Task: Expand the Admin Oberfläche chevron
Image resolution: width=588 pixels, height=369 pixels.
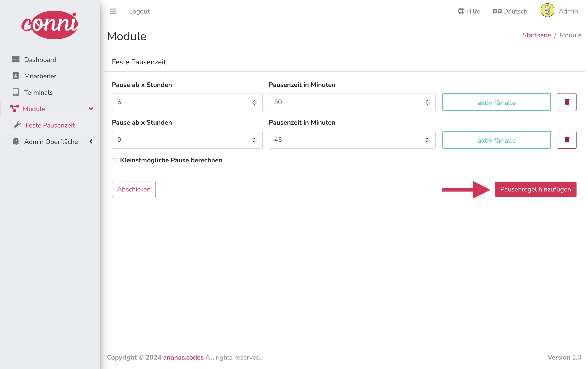Action: [x=91, y=141]
